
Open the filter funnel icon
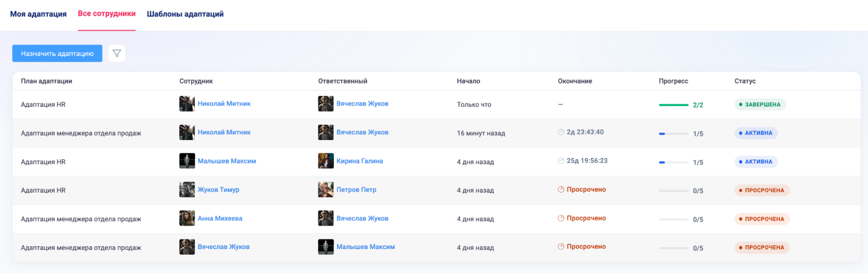point(116,53)
